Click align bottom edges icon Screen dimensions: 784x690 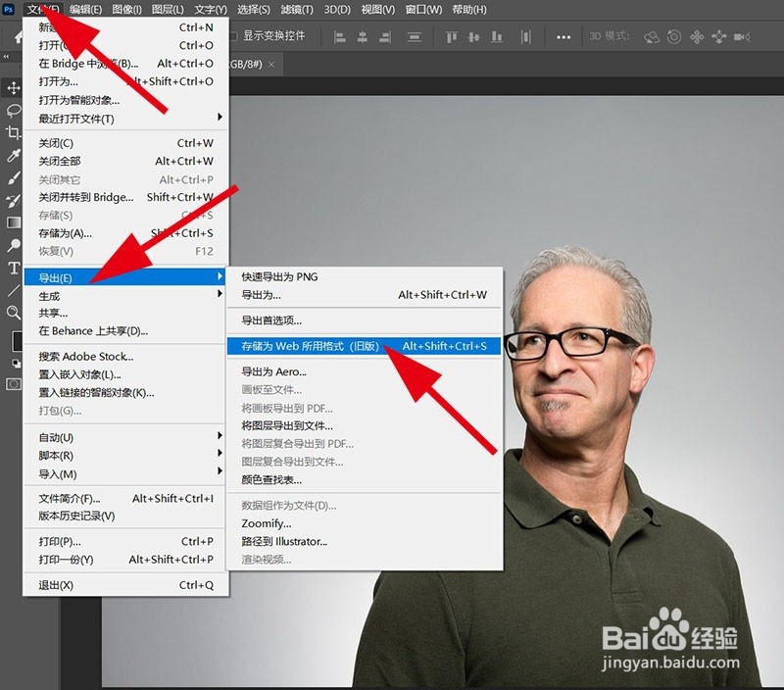pos(497,37)
